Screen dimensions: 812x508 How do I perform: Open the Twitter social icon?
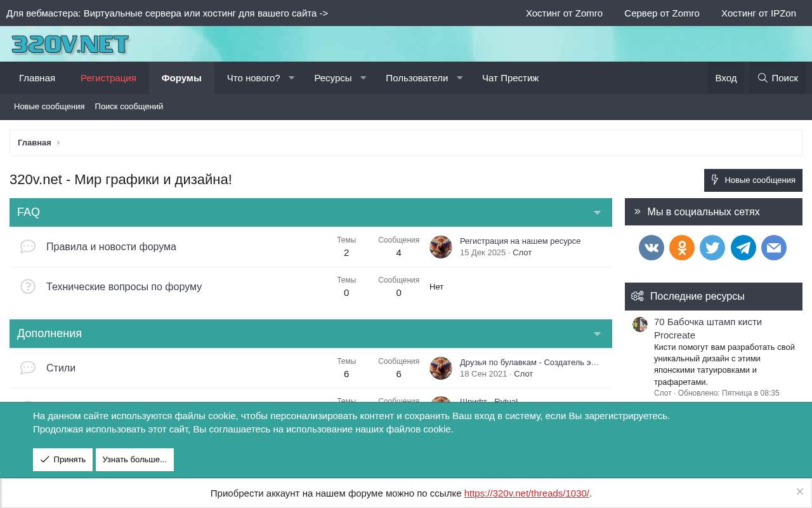(x=712, y=248)
